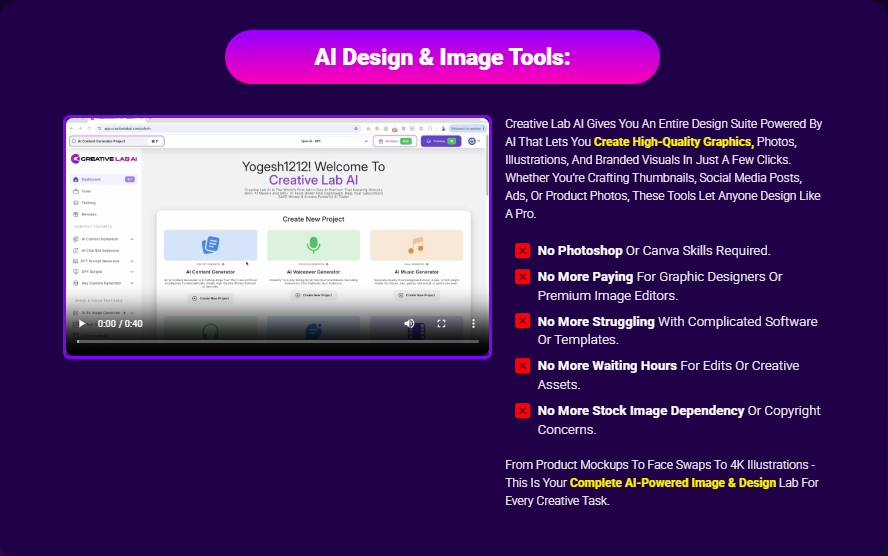The height and width of the screenshot is (556, 888).
Task: Mute the video with the speaker icon
Action: click(409, 323)
